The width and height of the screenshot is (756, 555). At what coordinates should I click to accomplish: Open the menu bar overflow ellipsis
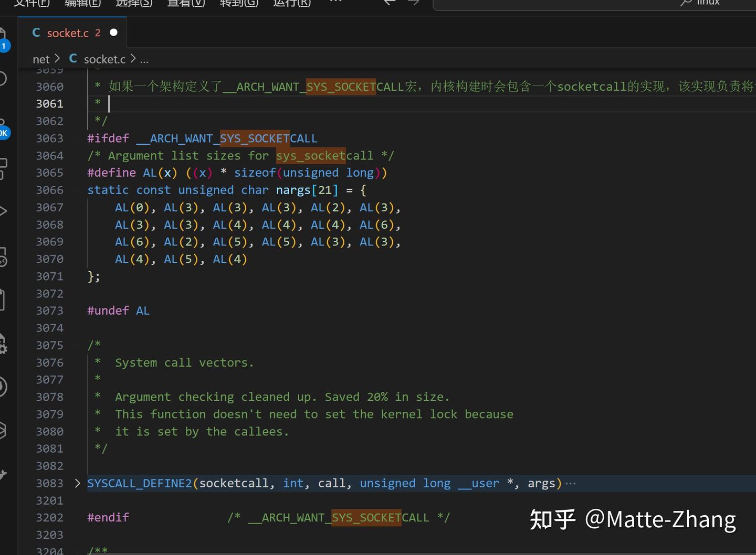[335, 3]
